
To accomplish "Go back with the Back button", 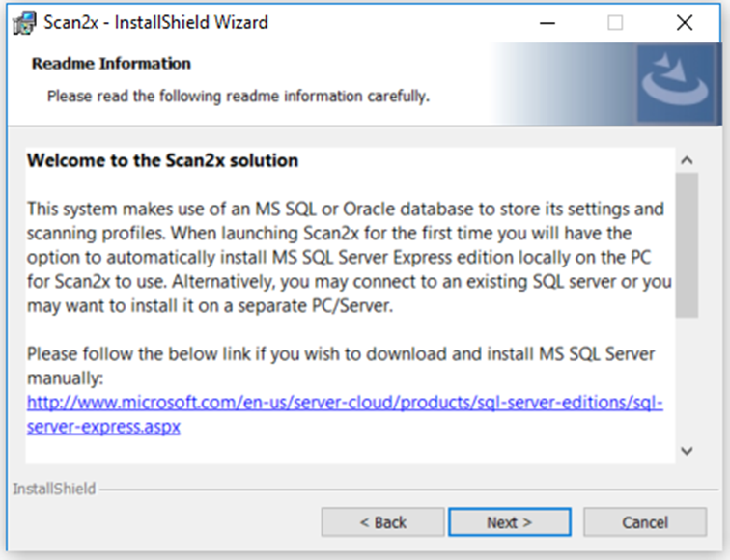I will 382,522.
